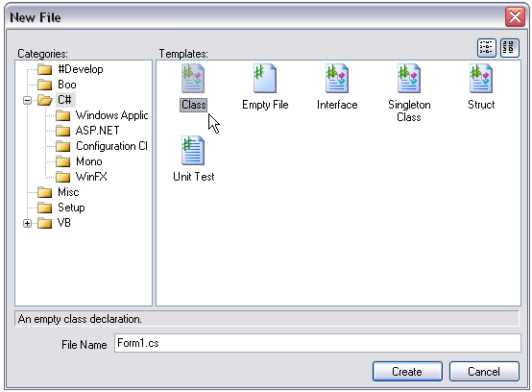Choose the Interface template icon

337,79
